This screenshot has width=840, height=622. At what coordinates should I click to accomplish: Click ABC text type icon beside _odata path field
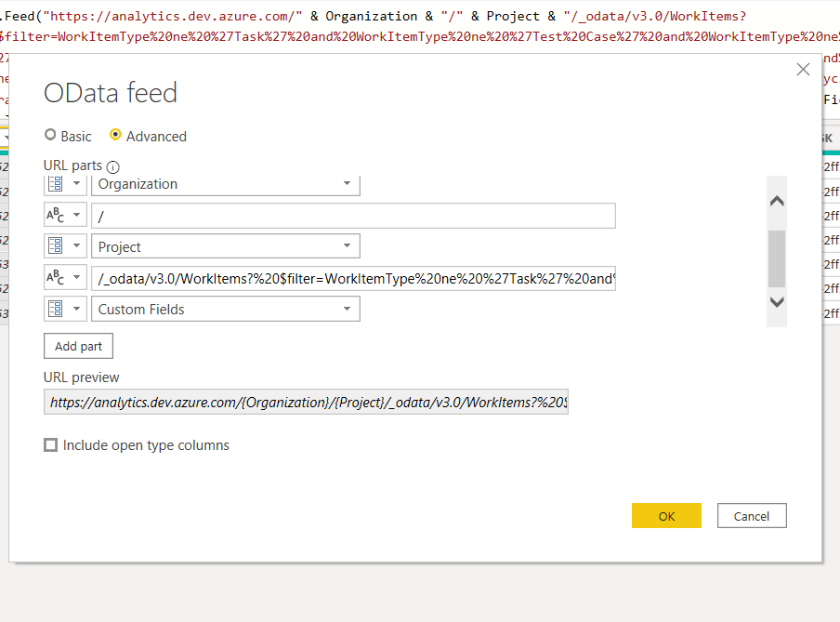[x=65, y=278]
